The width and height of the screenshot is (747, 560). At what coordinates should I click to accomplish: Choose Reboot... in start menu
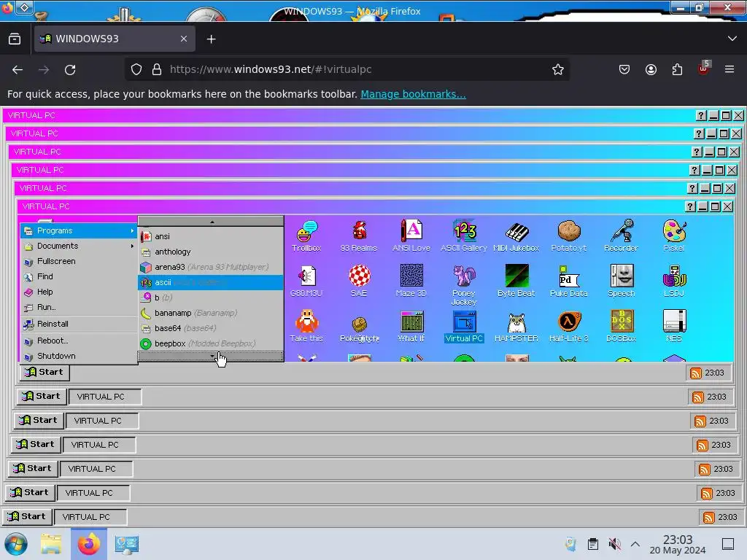79,341
